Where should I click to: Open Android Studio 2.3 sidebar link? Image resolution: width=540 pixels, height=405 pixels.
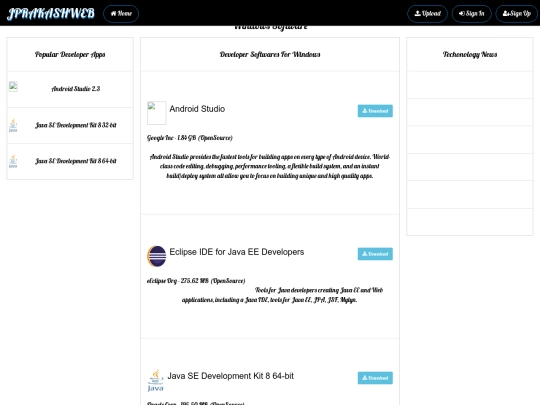click(76, 89)
